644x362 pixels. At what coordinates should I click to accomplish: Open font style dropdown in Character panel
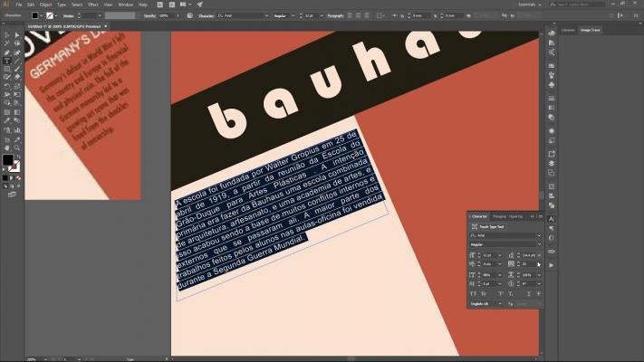point(539,244)
